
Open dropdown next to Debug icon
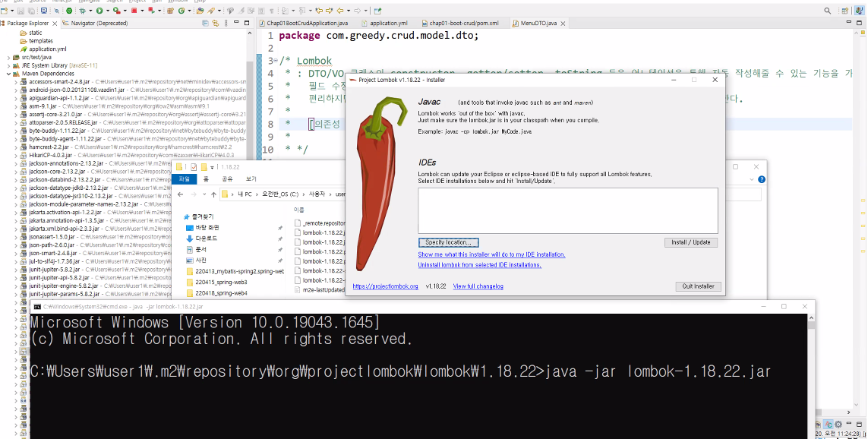click(x=90, y=11)
